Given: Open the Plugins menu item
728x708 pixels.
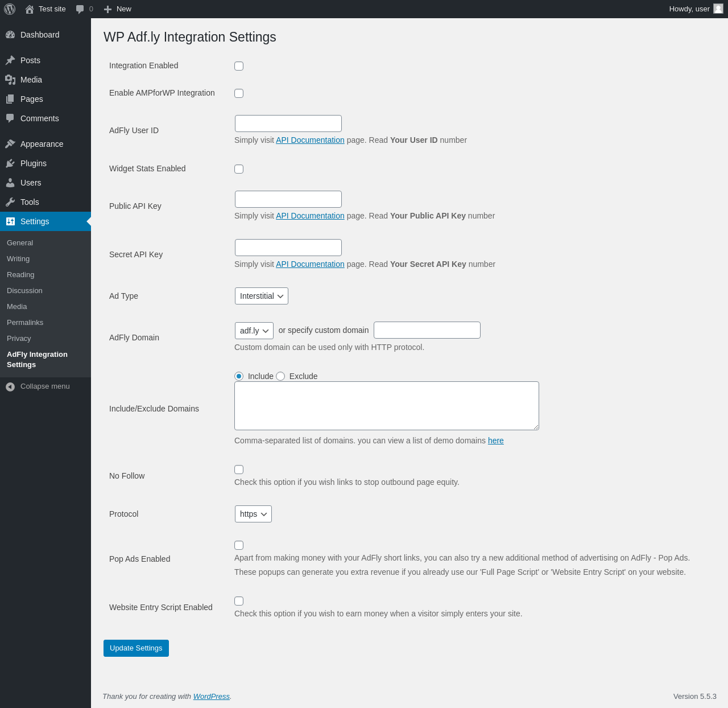Looking at the screenshot, I should 45,163.
